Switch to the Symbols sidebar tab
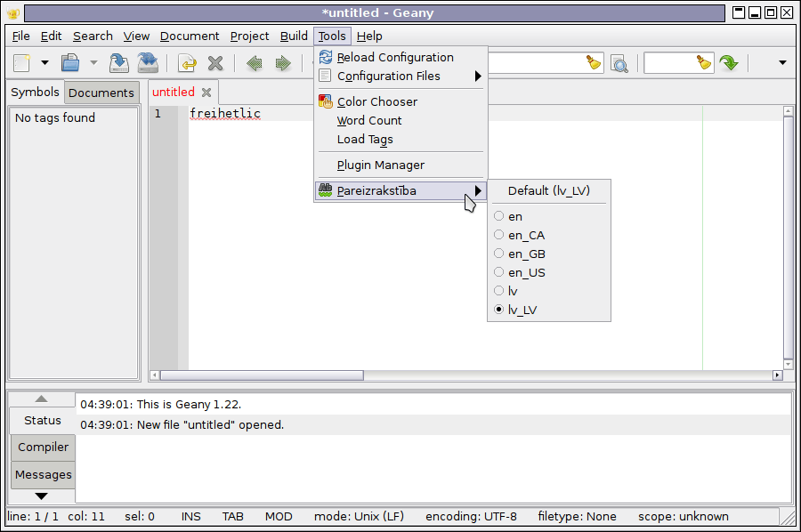This screenshot has height=532, width=801. coord(35,92)
